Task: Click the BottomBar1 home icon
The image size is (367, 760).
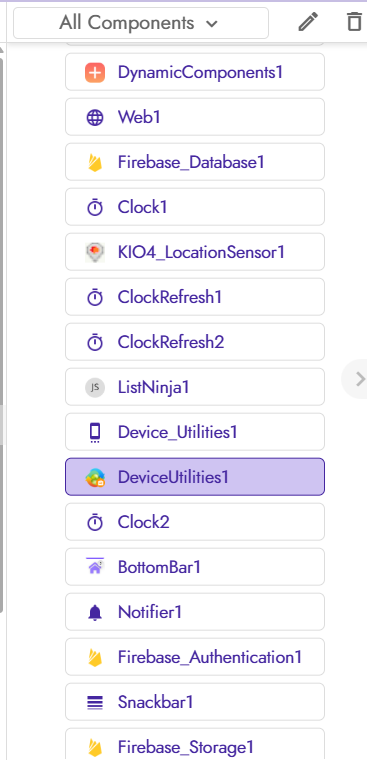Action: pos(95,567)
